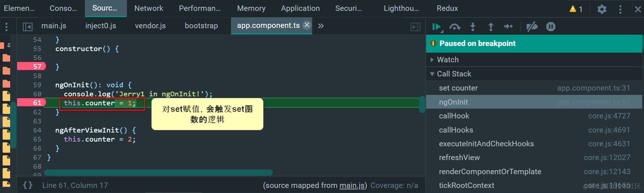Open the DevTools kebab menu

[620, 9]
